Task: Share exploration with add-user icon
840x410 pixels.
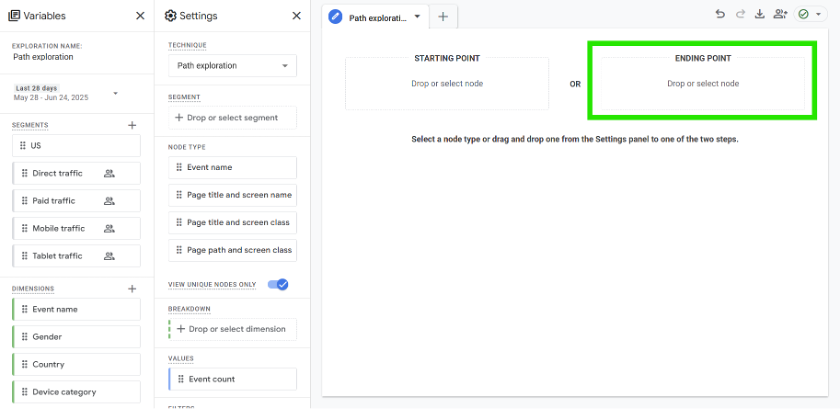Action: [780, 14]
